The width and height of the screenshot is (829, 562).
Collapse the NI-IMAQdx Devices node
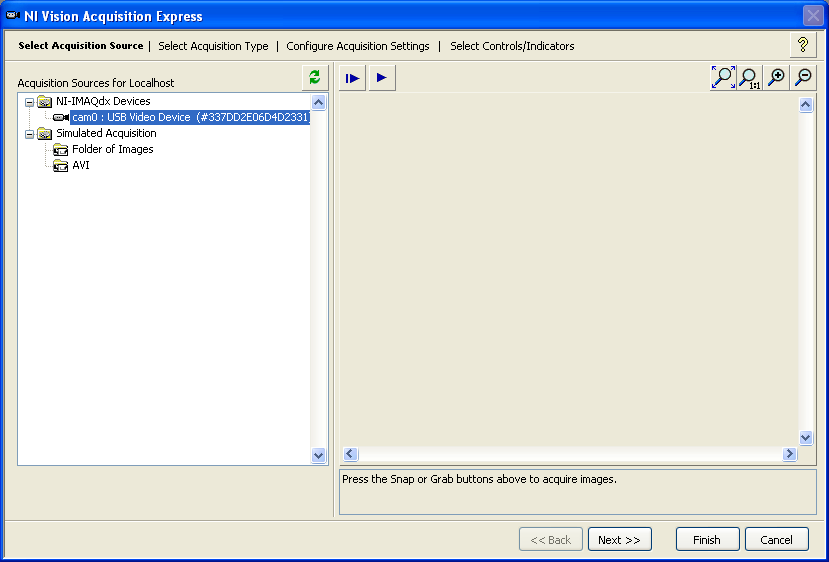[30, 102]
